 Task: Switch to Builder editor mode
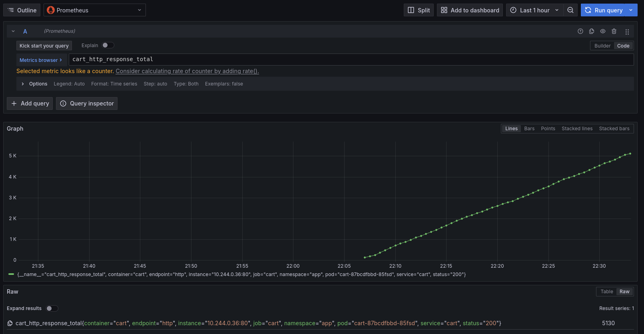(602, 46)
